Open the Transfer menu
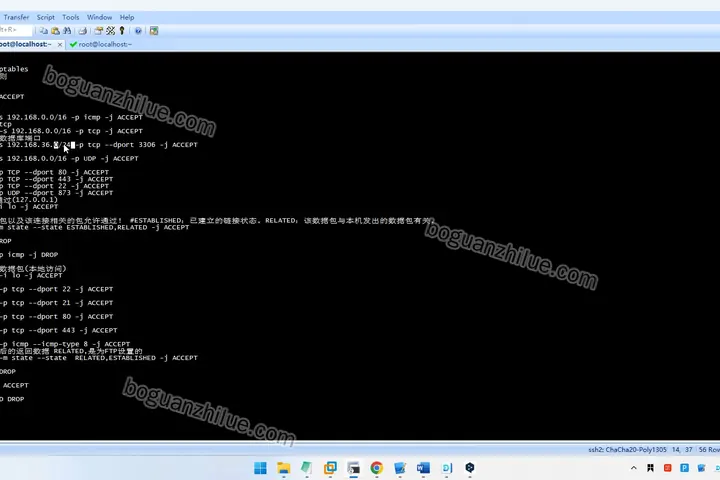Image resolution: width=720 pixels, height=480 pixels. (x=16, y=17)
